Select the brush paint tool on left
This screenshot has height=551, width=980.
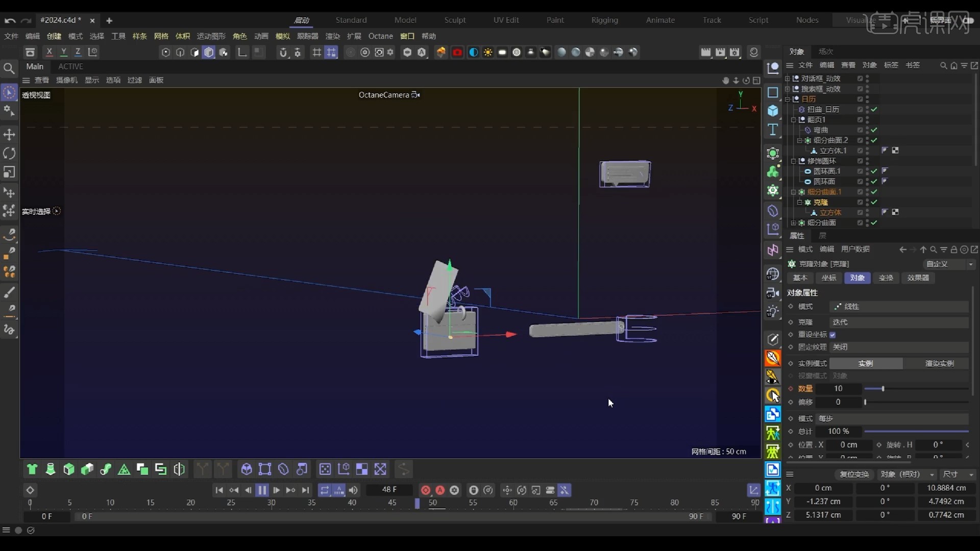[x=9, y=292]
